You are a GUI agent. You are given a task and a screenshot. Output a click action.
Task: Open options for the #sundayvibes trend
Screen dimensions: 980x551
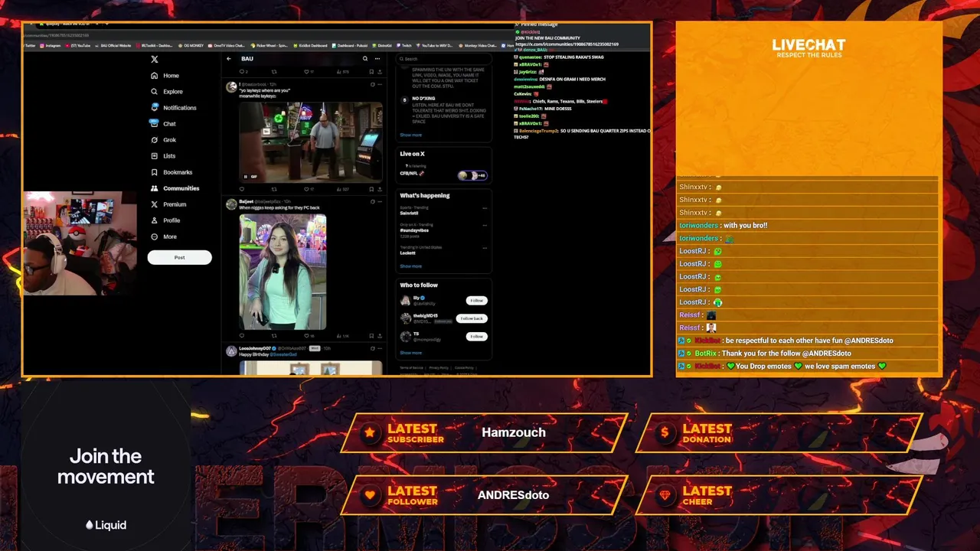[485, 225]
